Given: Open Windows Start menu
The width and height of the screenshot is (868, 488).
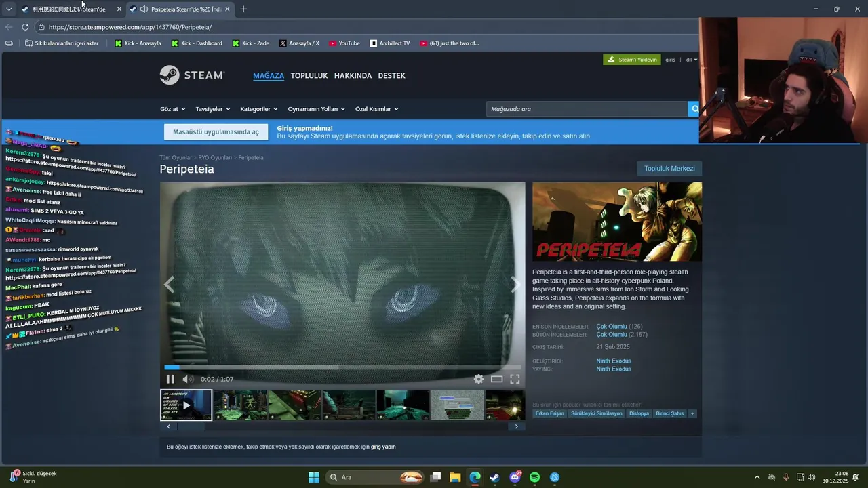Looking at the screenshot, I should [314, 477].
